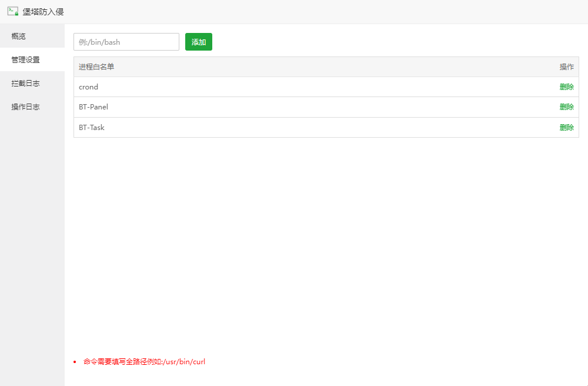Click the red bullet before the hint
This screenshot has width=588, height=386.
click(75, 362)
